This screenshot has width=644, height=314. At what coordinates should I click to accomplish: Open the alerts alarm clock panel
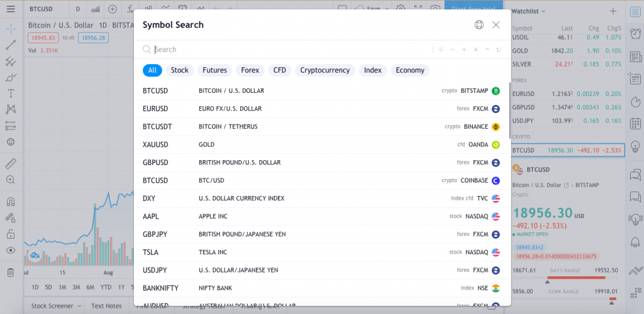tap(635, 34)
